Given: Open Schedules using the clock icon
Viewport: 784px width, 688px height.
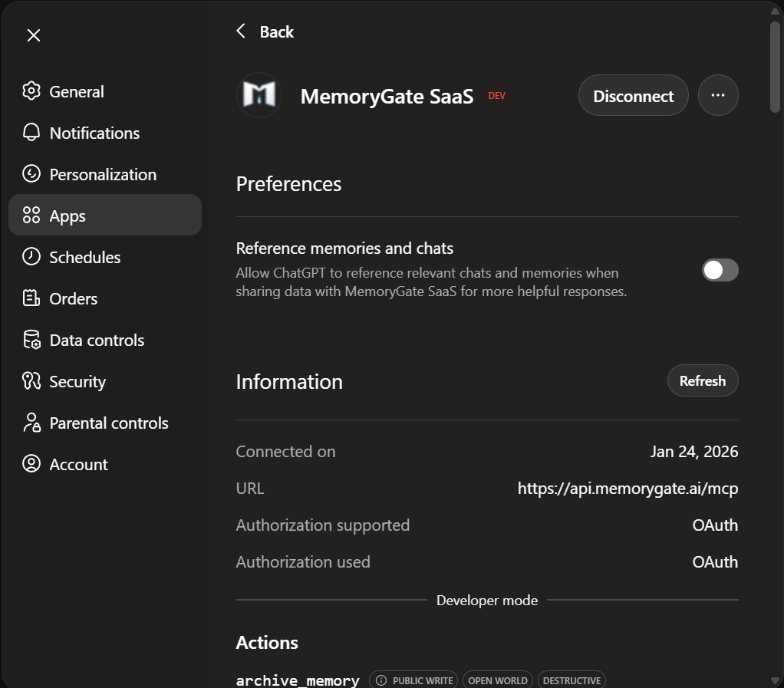Looking at the screenshot, I should pyautogui.click(x=31, y=257).
